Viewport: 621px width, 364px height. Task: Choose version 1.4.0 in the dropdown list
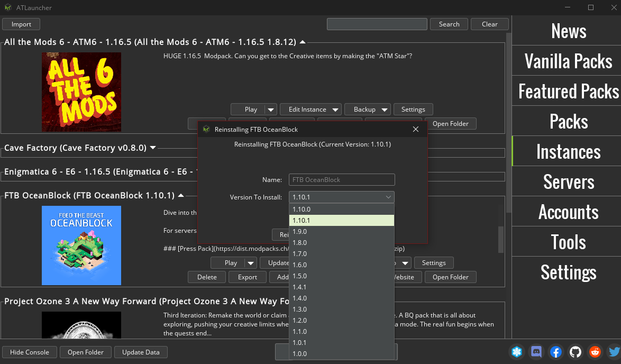click(342, 298)
